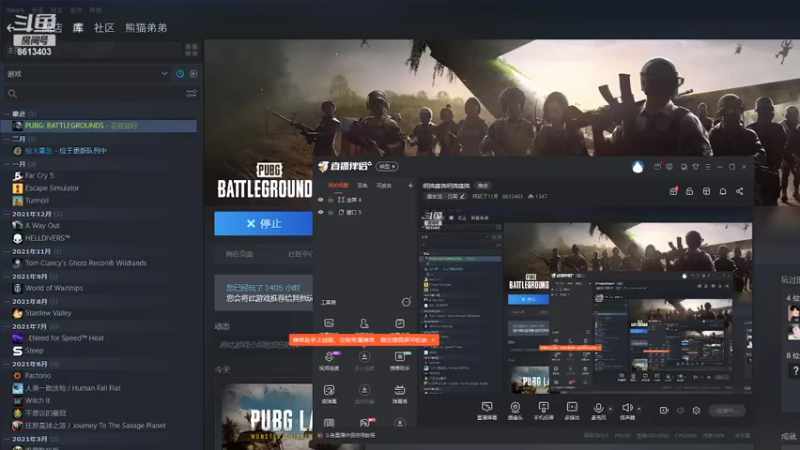Open the 多人连麦 tool
Image resolution: width=800 pixels, height=450 pixels.
coord(364,360)
